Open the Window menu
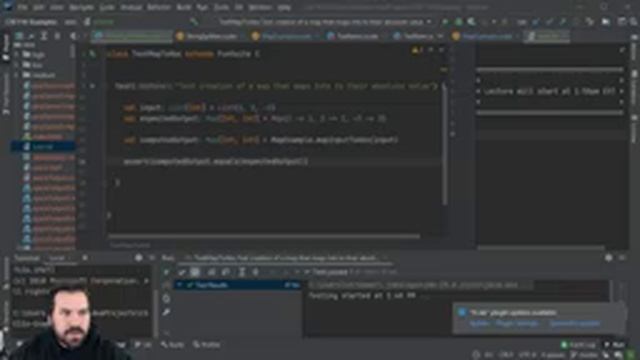The width and height of the screenshot is (640, 360). (260, 7)
